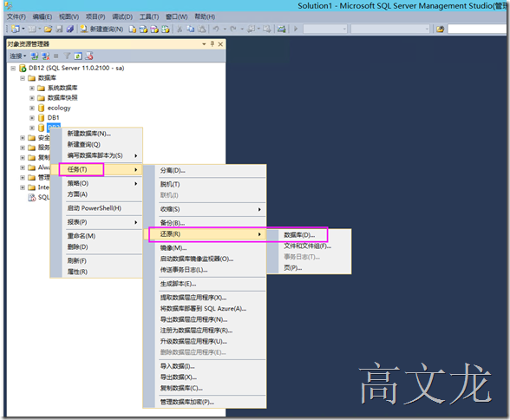Choose 脱机(T) in tasks submenu
The image size is (510, 420).
(170, 184)
